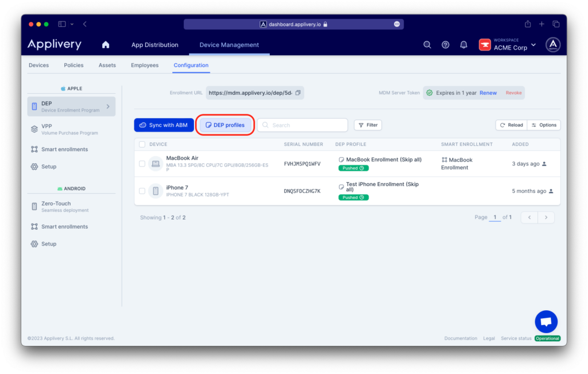Screen dimensions: 588x374
Task: Click Sync with ABM button
Action: (x=164, y=125)
